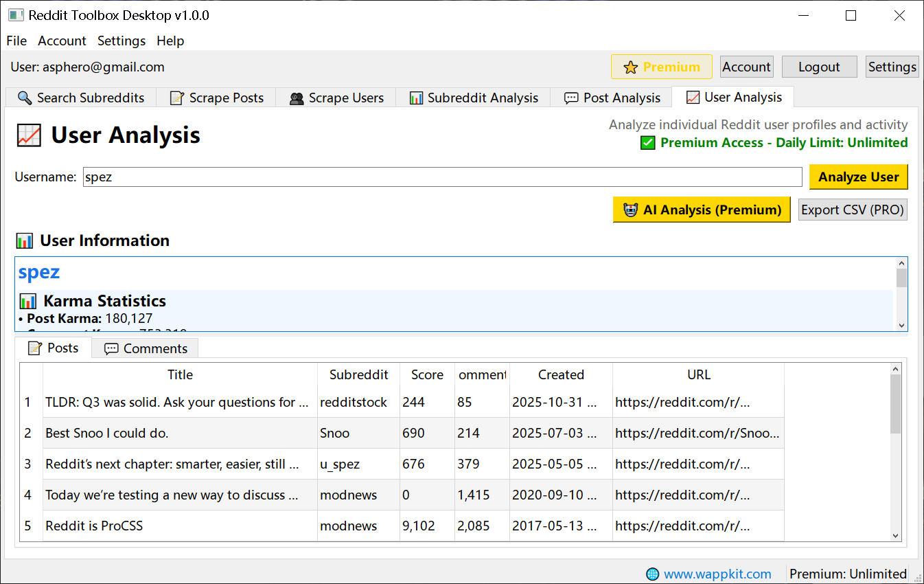Click the posts table scroll up arrow

click(895, 369)
